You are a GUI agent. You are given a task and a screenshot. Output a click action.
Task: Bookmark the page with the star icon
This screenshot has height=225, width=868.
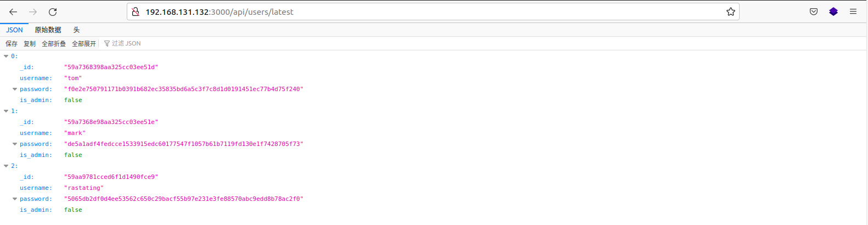click(x=730, y=12)
